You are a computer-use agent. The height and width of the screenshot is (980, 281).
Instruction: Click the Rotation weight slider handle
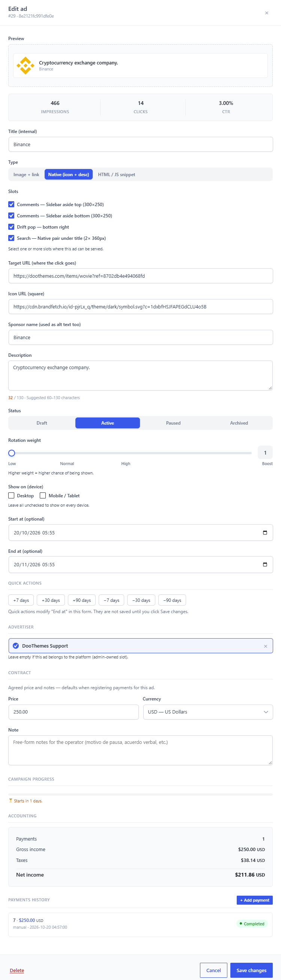12,453
